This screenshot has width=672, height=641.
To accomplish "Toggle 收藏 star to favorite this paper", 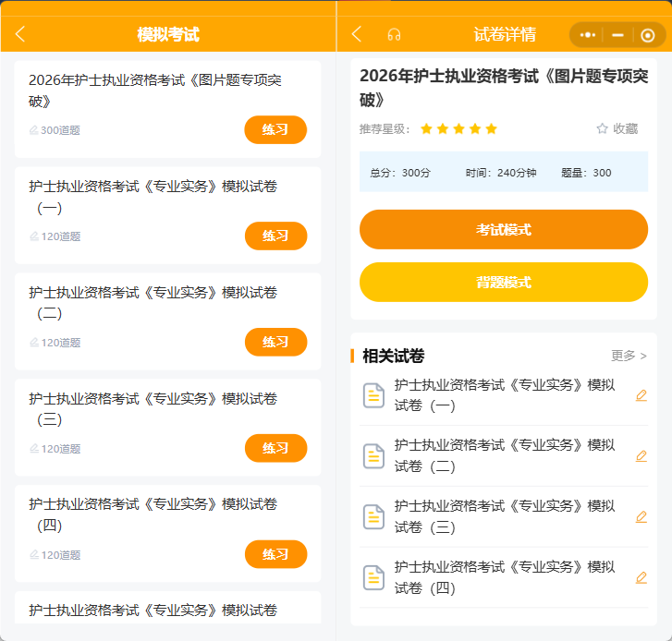I will pyautogui.click(x=617, y=128).
